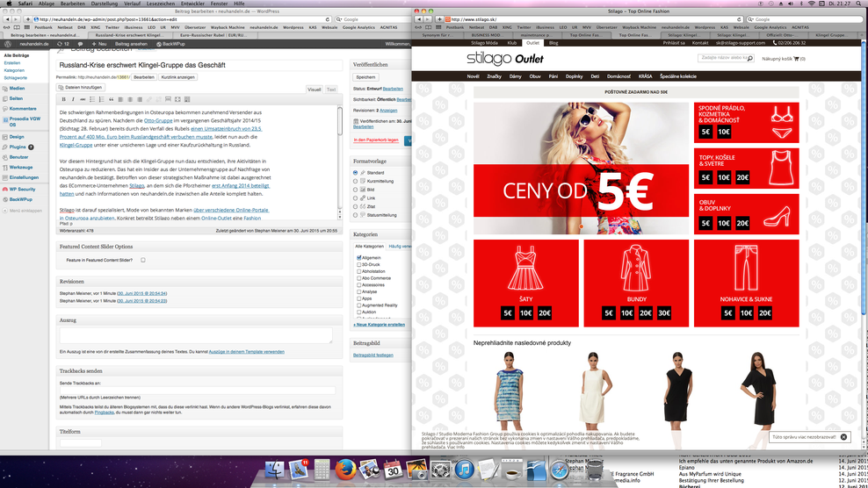Show the editor kitchen sink toolbar

tap(187, 99)
